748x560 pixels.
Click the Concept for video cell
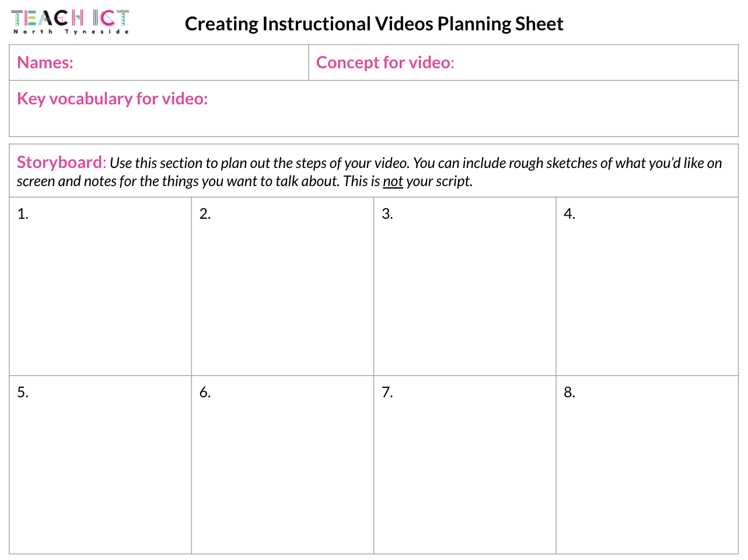(x=523, y=62)
